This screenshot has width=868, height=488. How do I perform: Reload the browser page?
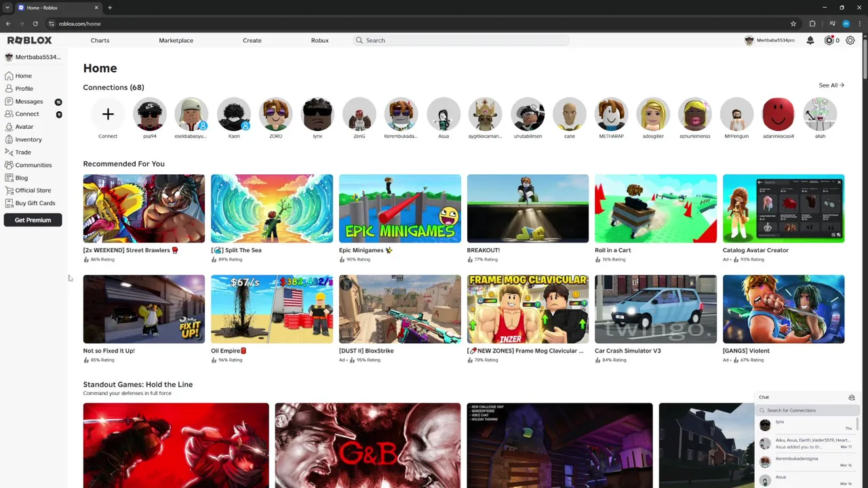point(35,24)
